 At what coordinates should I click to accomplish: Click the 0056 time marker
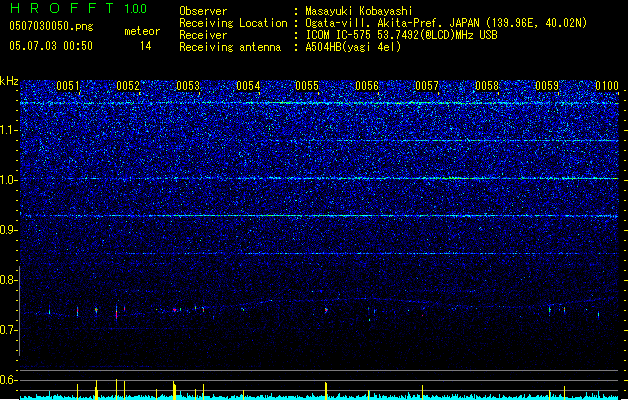tap(367, 86)
